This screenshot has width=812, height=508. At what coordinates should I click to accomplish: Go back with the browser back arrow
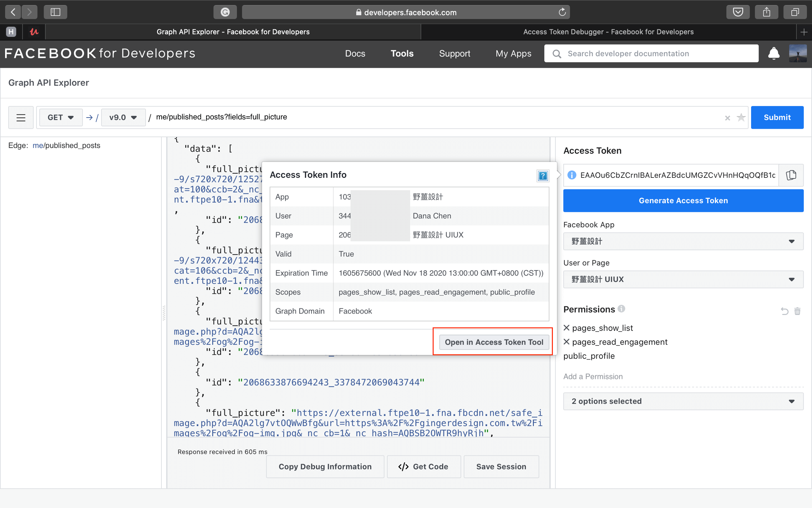pos(13,12)
